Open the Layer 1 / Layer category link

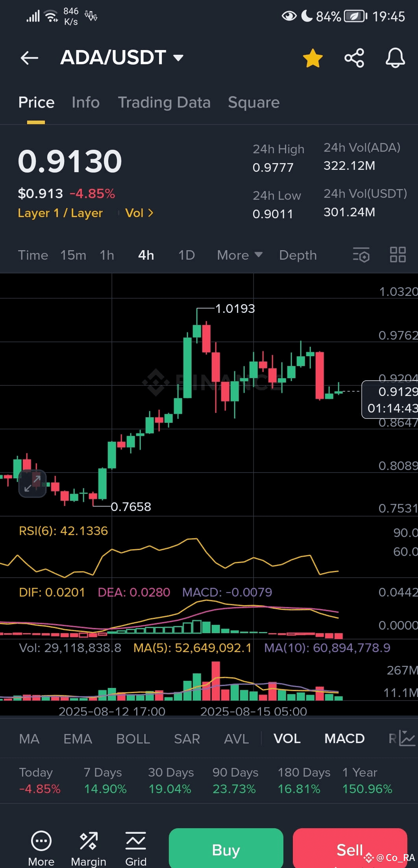click(x=60, y=213)
